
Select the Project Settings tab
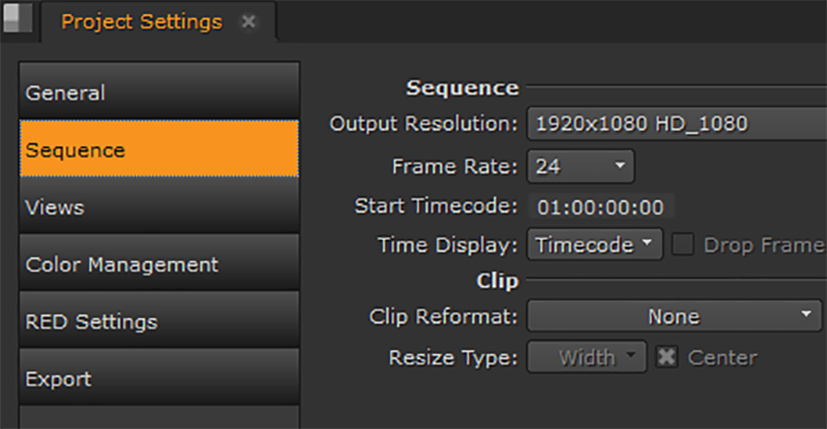[x=142, y=21]
